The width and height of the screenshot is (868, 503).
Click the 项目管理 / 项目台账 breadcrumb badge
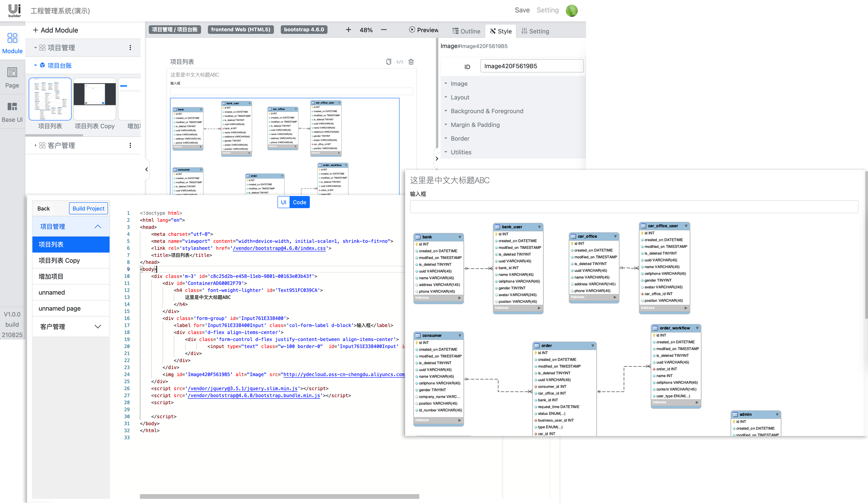coord(175,30)
